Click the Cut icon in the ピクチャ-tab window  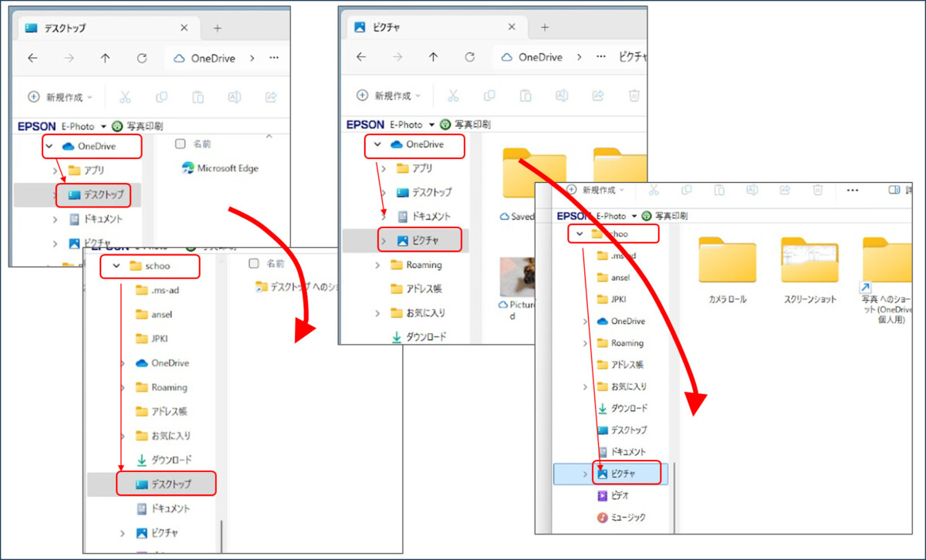click(453, 96)
